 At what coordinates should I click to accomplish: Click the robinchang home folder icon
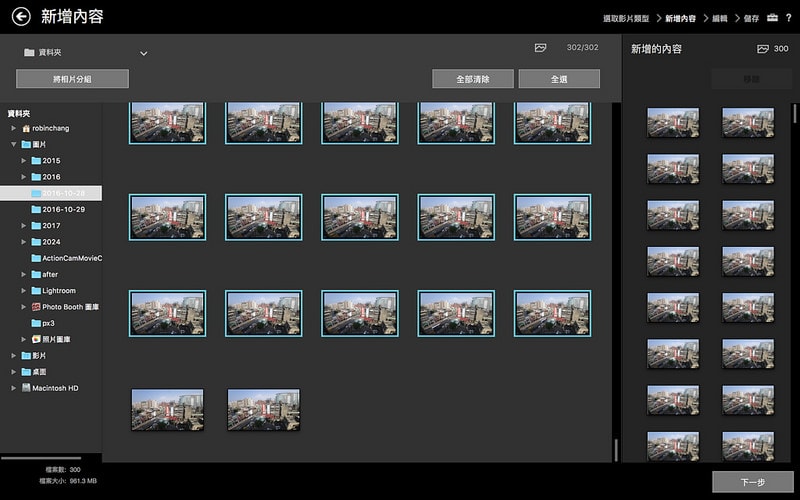pos(26,128)
